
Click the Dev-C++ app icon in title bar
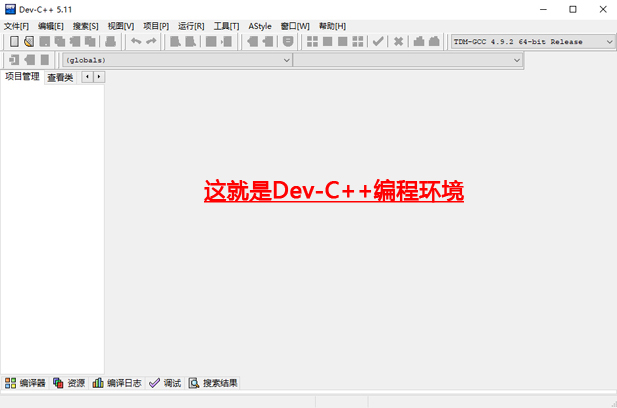[10, 9]
